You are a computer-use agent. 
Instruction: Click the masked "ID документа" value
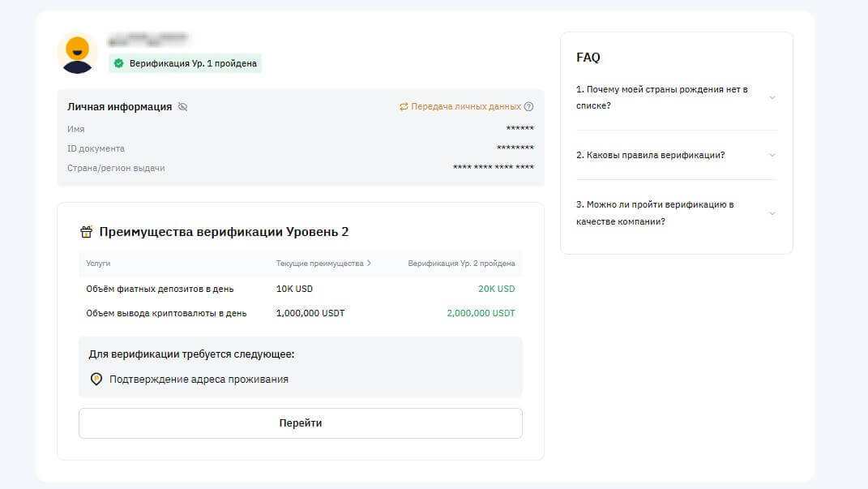[x=515, y=148]
